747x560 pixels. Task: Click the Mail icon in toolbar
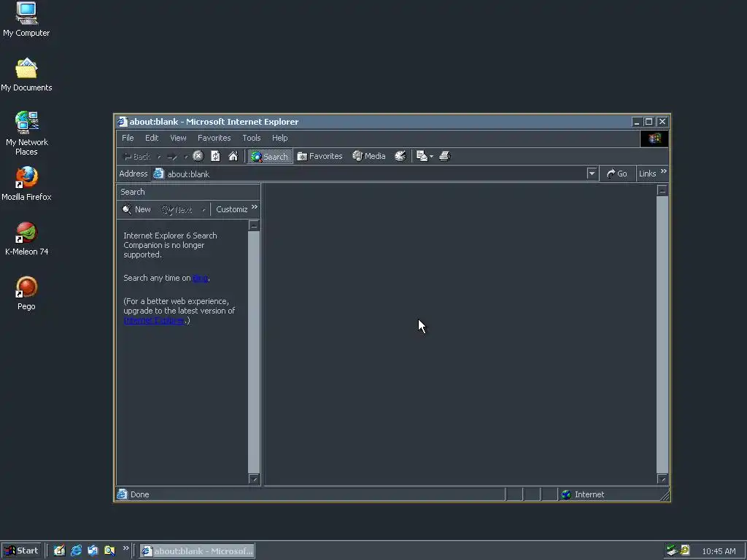click(422, 156)
